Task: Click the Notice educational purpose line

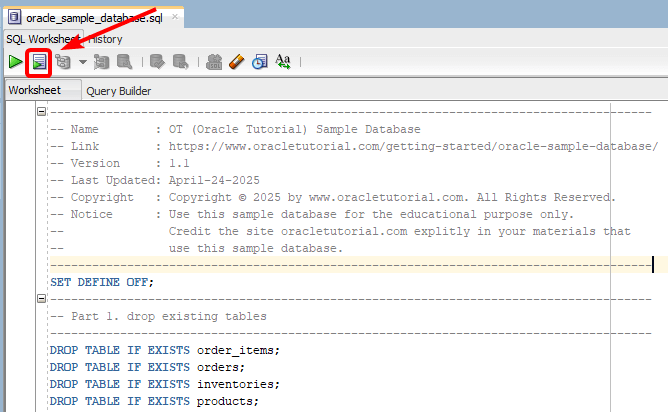Action: click(312, 214)
